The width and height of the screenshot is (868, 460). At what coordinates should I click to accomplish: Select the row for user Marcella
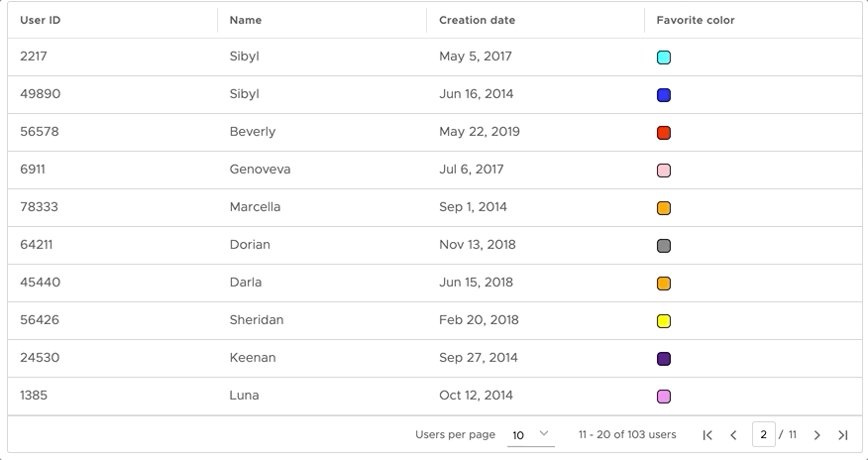(435, 207)
